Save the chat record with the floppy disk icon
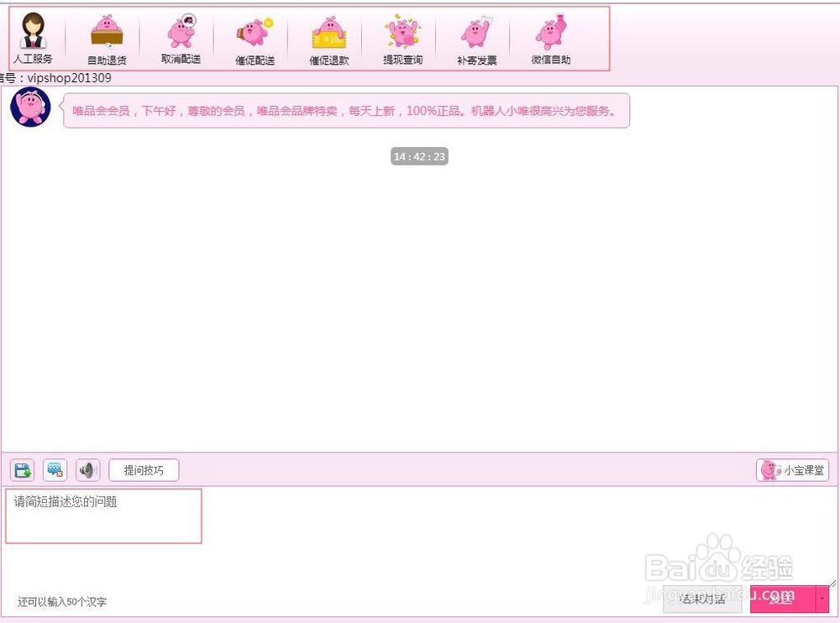This screenshot has width=840, height=623. (22, 470)
